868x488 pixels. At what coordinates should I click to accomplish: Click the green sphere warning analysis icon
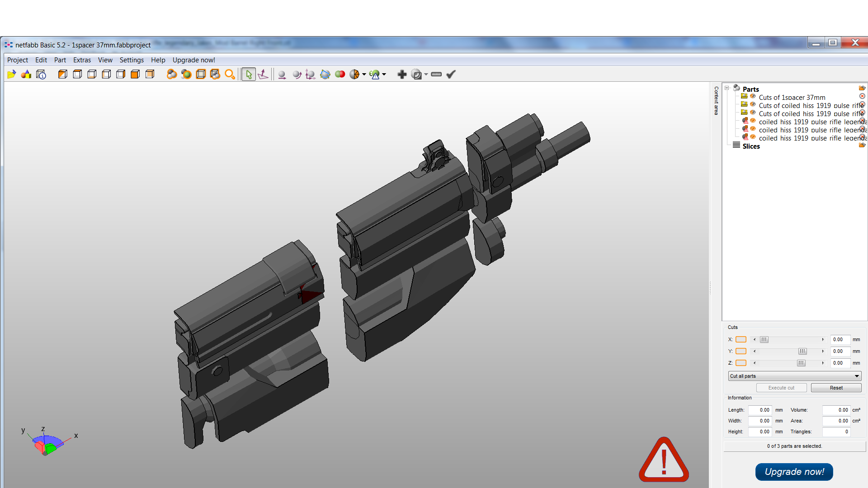[x=375, y=75]
